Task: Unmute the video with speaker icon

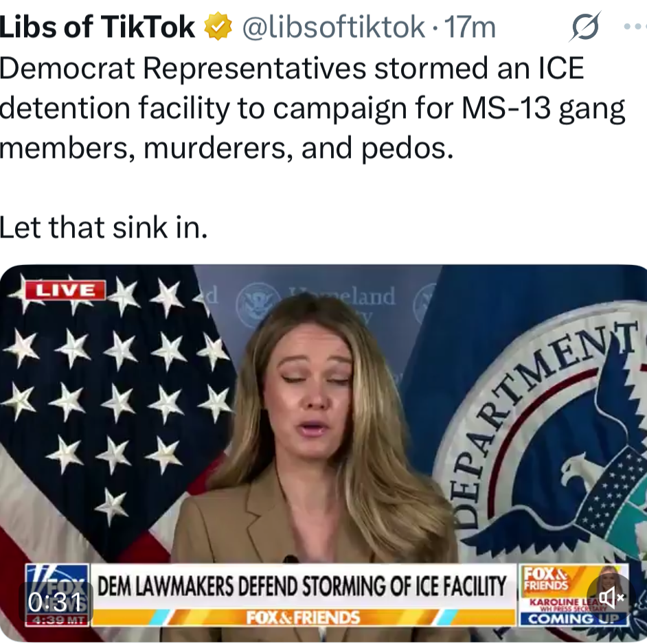Action: [x=611, y=597]
